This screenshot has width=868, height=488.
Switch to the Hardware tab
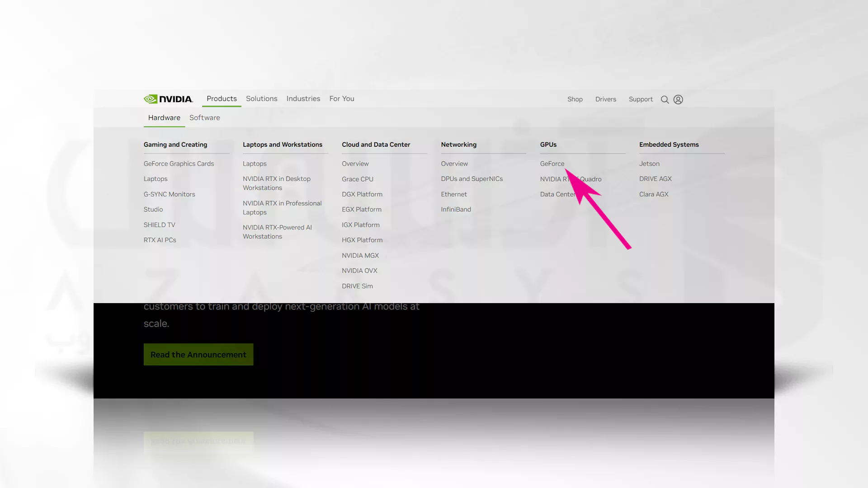click(x=164, y=117)
